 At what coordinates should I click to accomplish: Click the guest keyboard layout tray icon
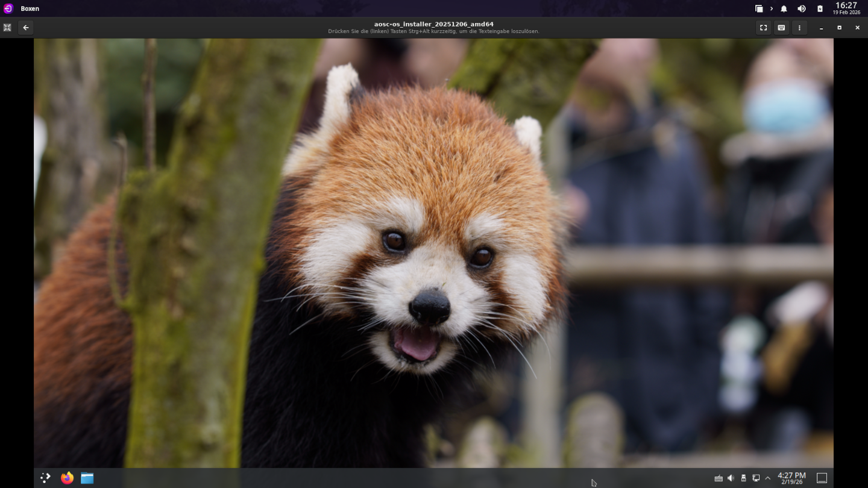point(719,478)
